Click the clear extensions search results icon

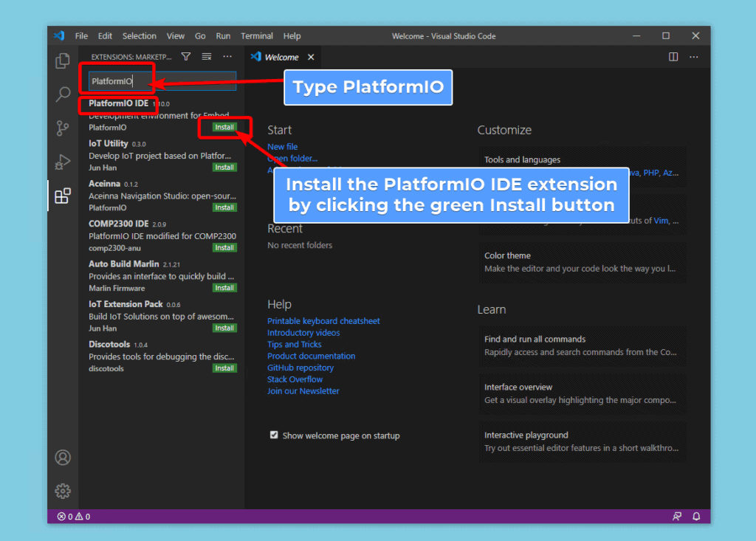[207, 57]
